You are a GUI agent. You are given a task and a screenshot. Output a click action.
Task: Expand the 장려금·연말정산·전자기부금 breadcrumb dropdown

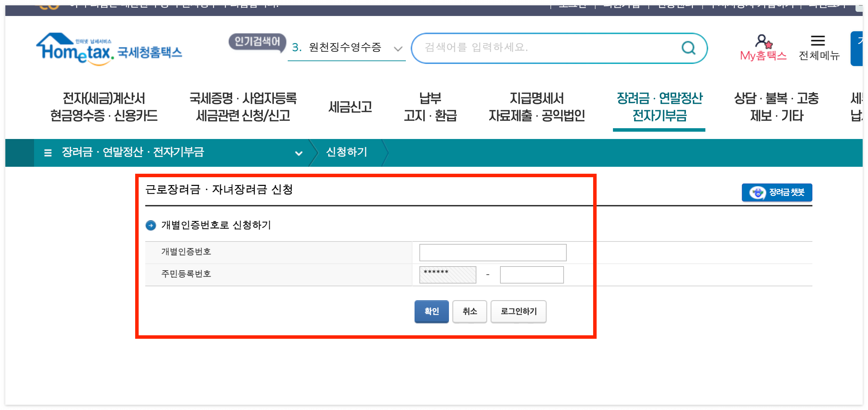pyautogui.click(x=298, y=153)
